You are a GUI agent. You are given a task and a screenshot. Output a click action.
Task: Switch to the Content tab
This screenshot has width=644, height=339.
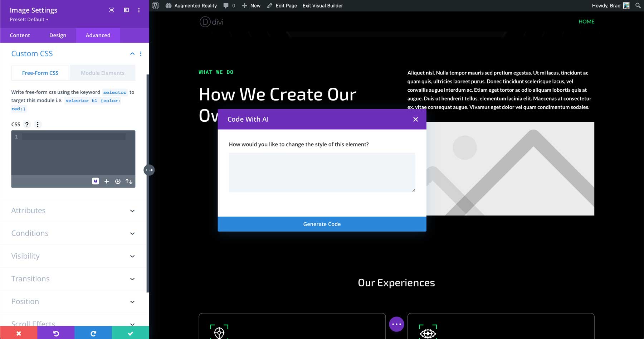(x=20, y=35)
